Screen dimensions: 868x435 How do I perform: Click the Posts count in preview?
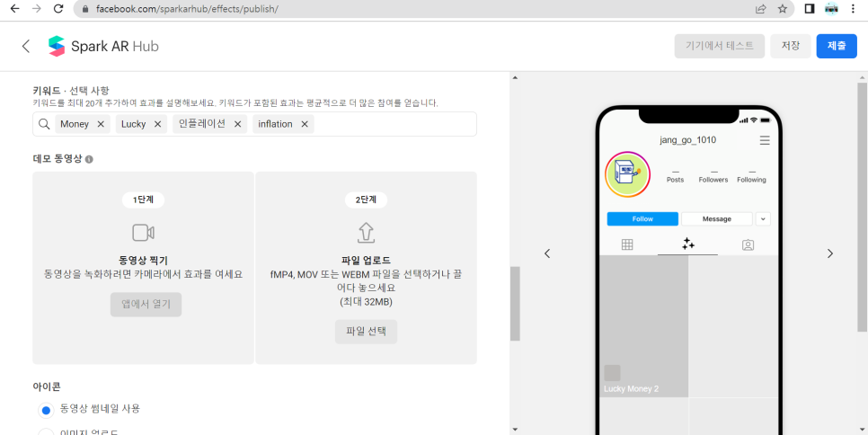point(676,176)
